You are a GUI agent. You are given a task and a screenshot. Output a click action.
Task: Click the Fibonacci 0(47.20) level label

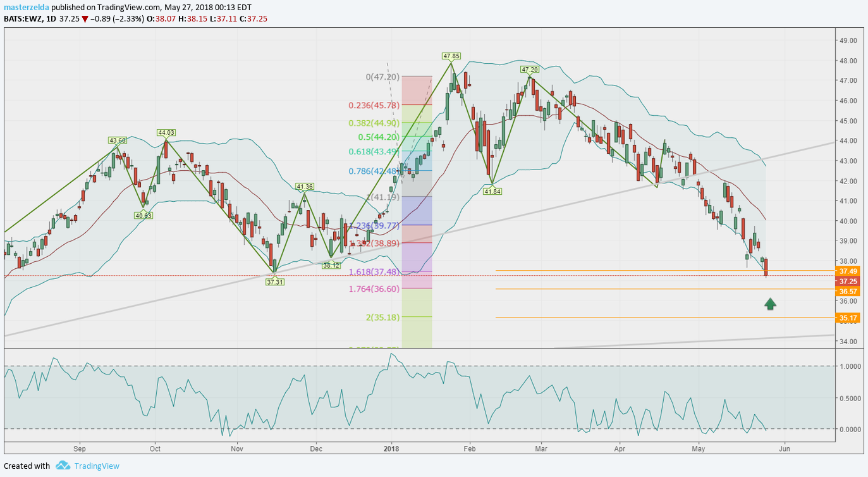382,77
